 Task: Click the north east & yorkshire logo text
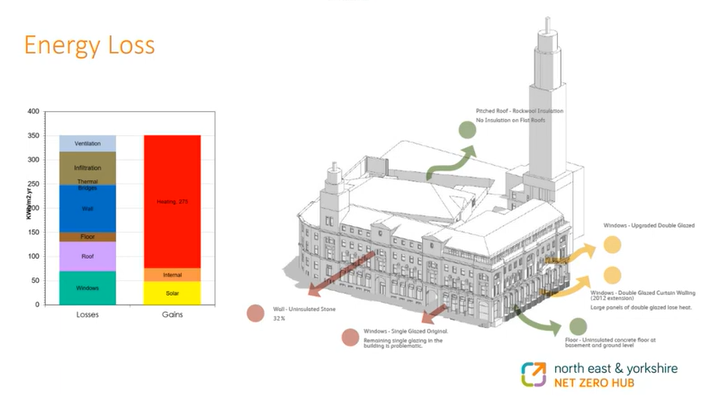(x=615, y=368)
